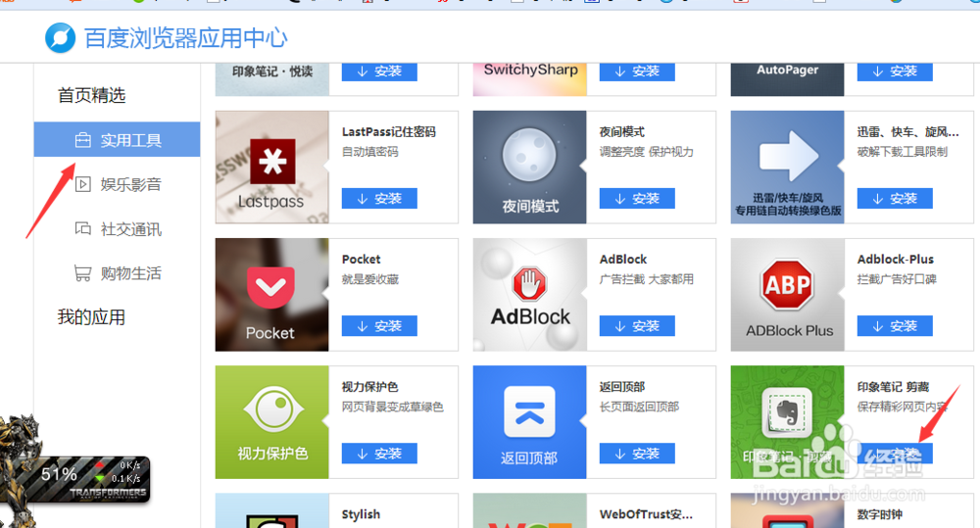Install the 印象笔记·悦读 extension

tap(379, 72)
